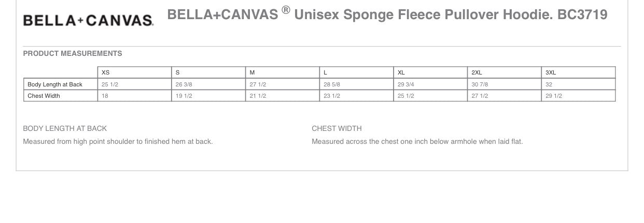Click the BELLA+CANVAS logo
The width and height of the screenshot is (644, 223).
[88, 20]
